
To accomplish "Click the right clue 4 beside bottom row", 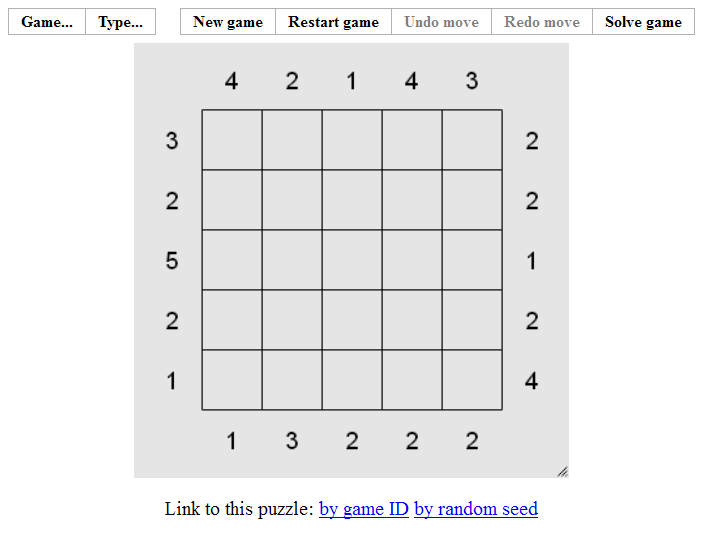I will coord(532,381).
